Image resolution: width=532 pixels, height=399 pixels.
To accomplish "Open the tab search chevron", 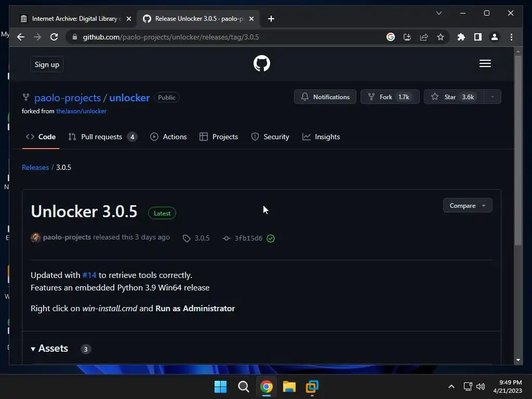I will point(438,13).
